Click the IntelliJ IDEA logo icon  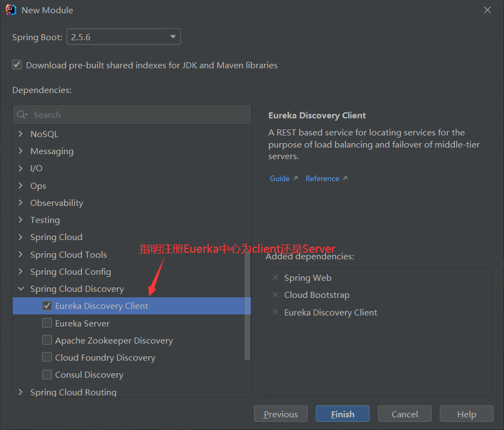(11, 10)
